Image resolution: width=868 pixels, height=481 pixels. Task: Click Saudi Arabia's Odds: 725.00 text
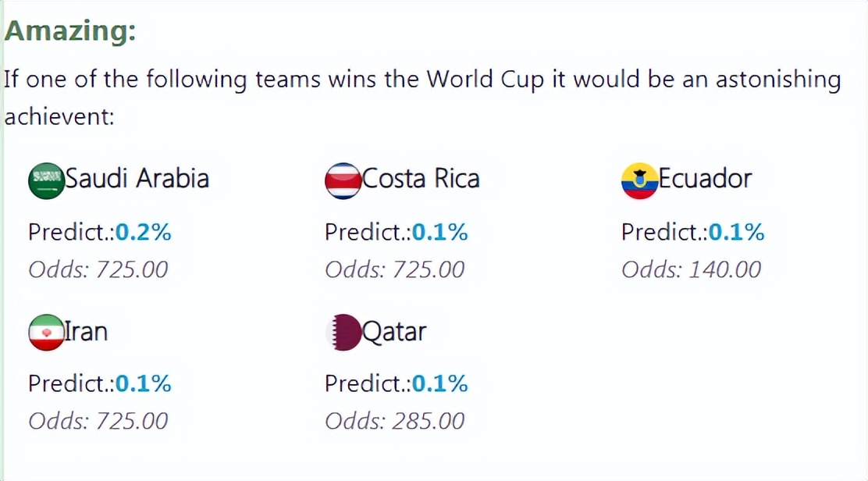[x=98, y=269]
